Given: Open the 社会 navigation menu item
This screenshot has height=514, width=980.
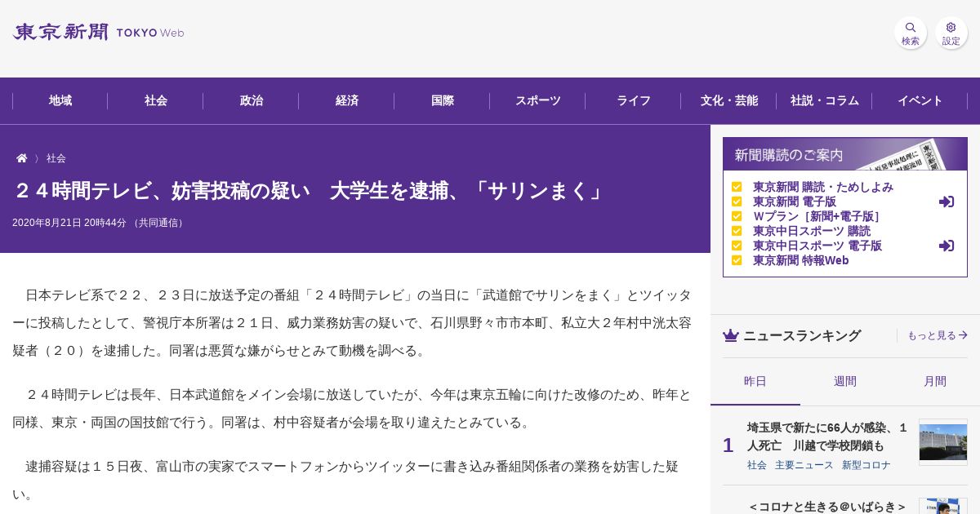Looking at the screenshot, I should pyautogui.click(x=156, y=101).
